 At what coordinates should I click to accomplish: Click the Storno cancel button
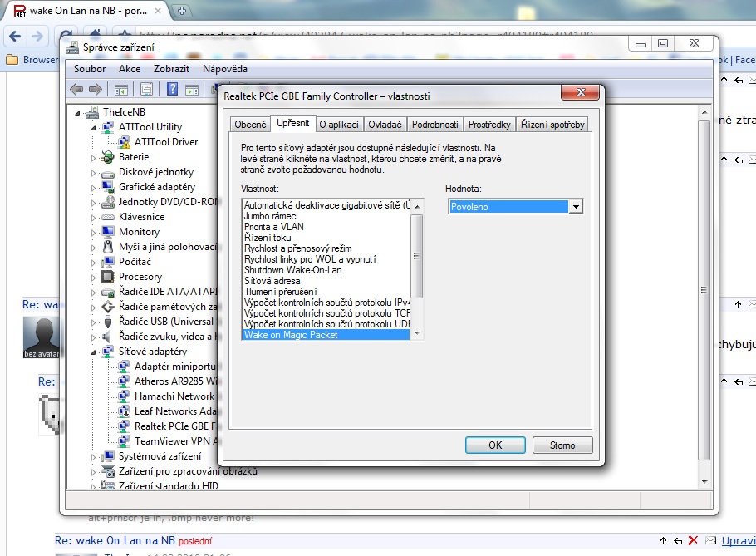coord(562,445)
